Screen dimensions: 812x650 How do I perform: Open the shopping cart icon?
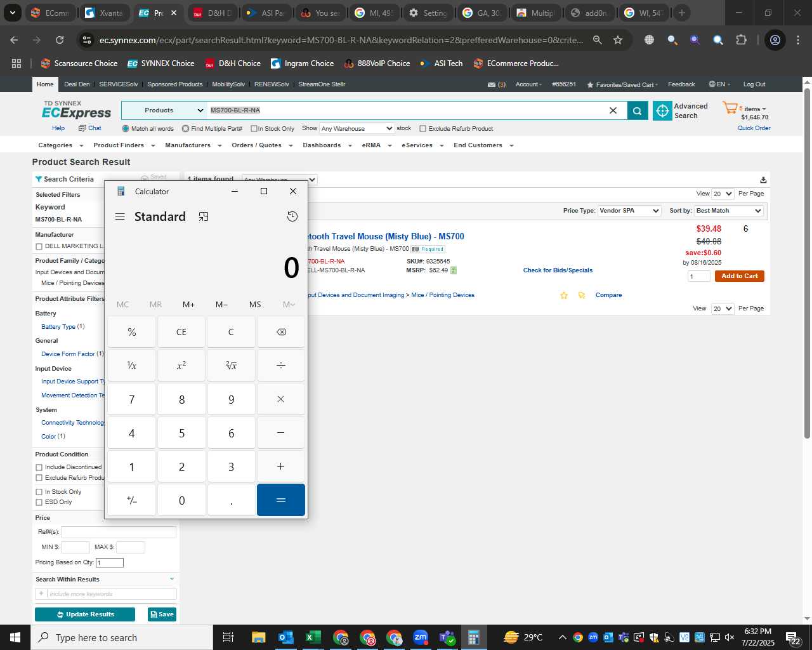coord(730,109)
